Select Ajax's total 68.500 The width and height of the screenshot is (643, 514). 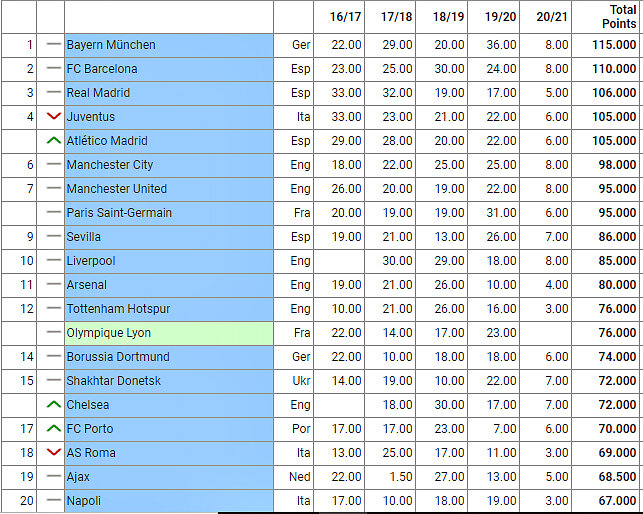[617, 477]
